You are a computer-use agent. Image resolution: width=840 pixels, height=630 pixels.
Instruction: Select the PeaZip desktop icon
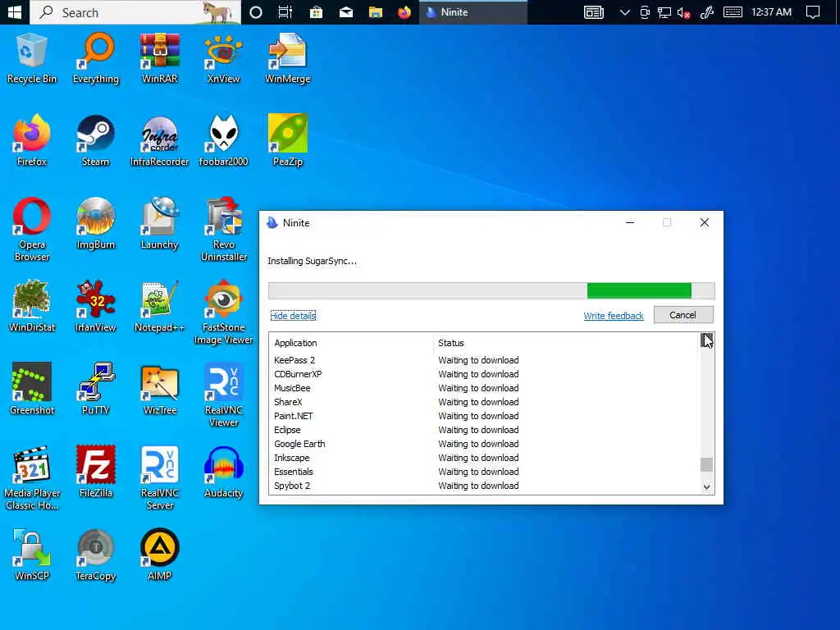(288, 141)
